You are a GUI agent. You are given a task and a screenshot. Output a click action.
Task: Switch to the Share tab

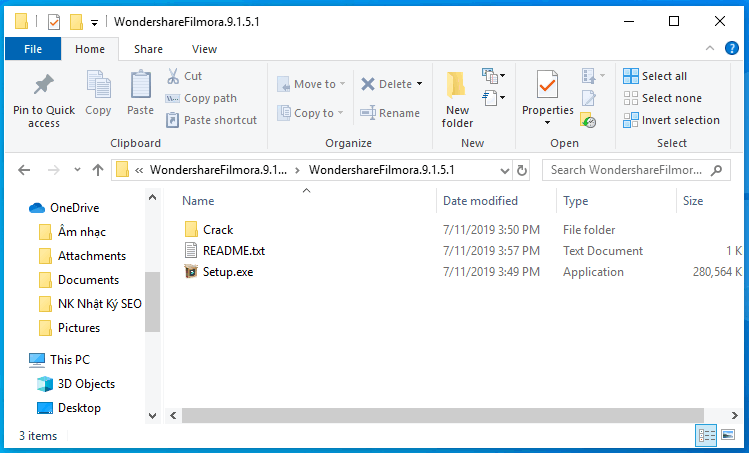click(148, 49)
